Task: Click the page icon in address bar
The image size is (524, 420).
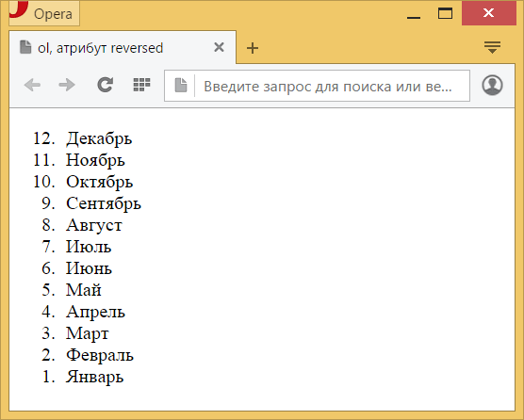Action: [181, 86]
